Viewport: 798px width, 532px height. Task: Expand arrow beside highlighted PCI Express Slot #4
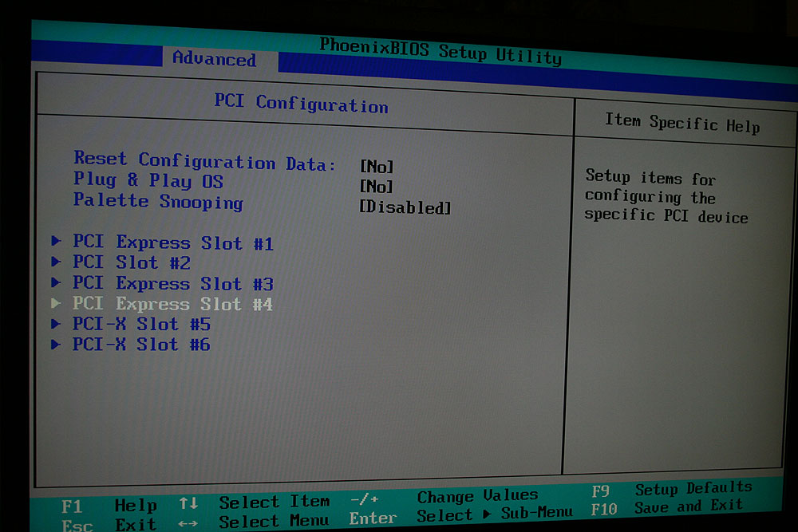click(x=56, y=302)
